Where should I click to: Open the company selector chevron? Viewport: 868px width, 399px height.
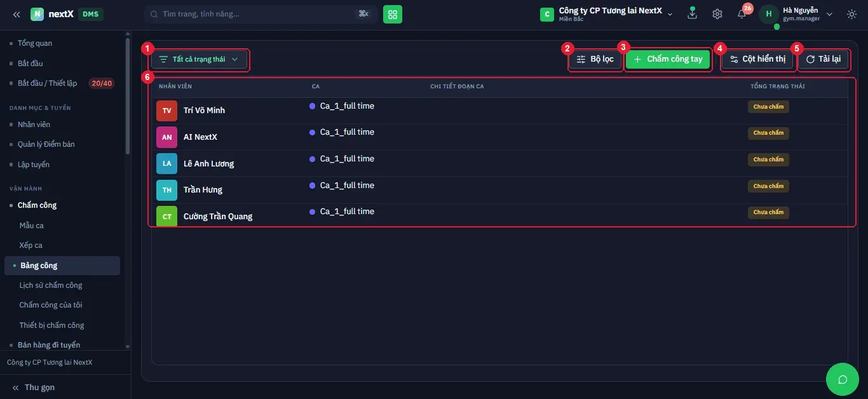click(x=670, y=14)
